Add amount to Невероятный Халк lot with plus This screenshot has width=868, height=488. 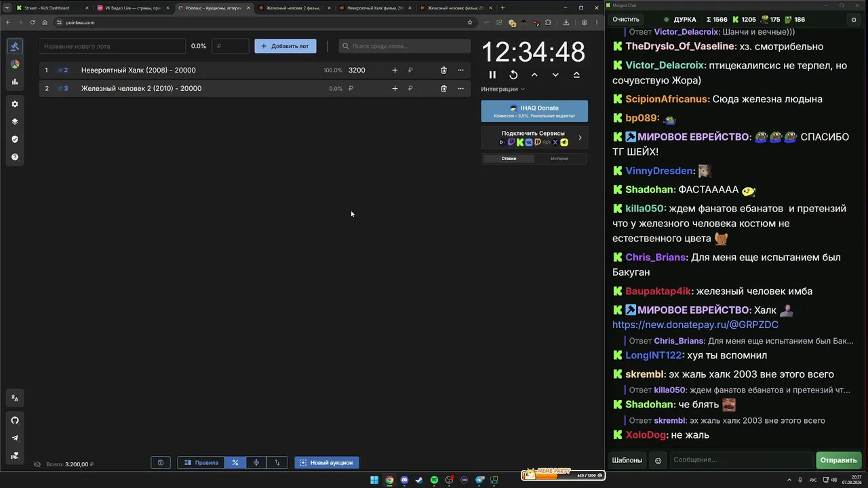click(395, 70)
